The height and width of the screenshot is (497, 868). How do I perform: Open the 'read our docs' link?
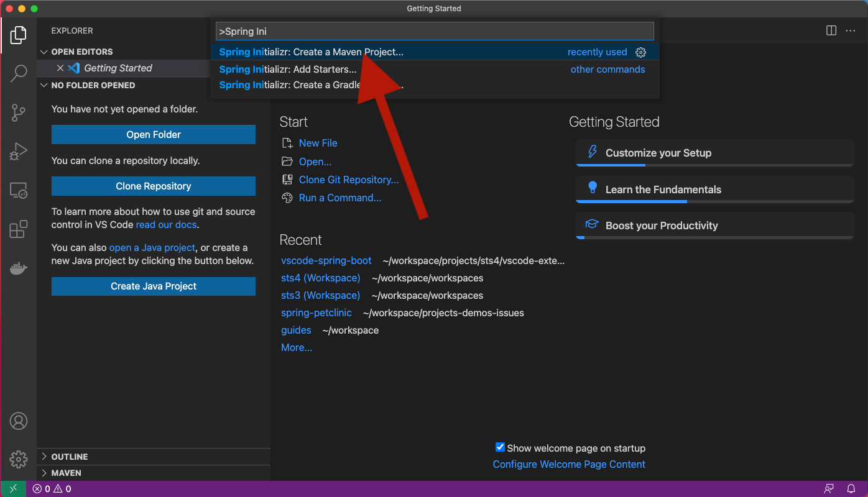[166, 225]
